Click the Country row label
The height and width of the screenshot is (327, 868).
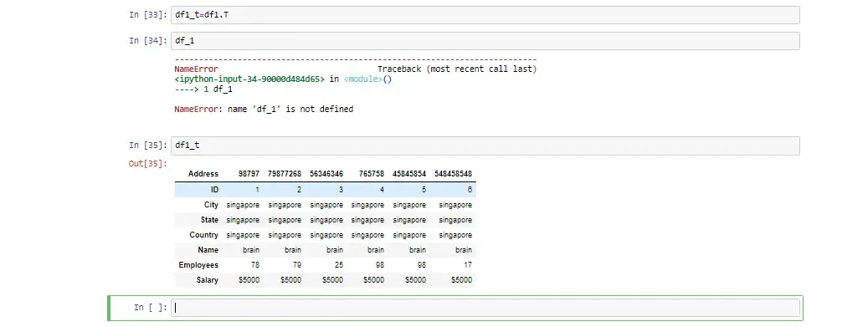(204, 235)
